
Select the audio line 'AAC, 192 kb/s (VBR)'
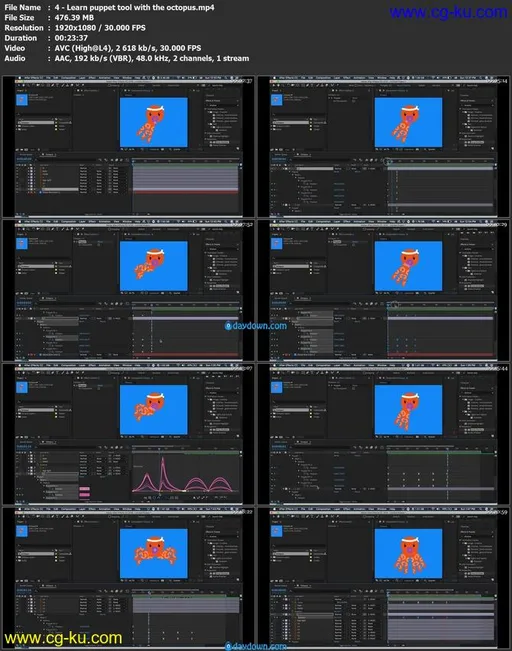(94, 58)
